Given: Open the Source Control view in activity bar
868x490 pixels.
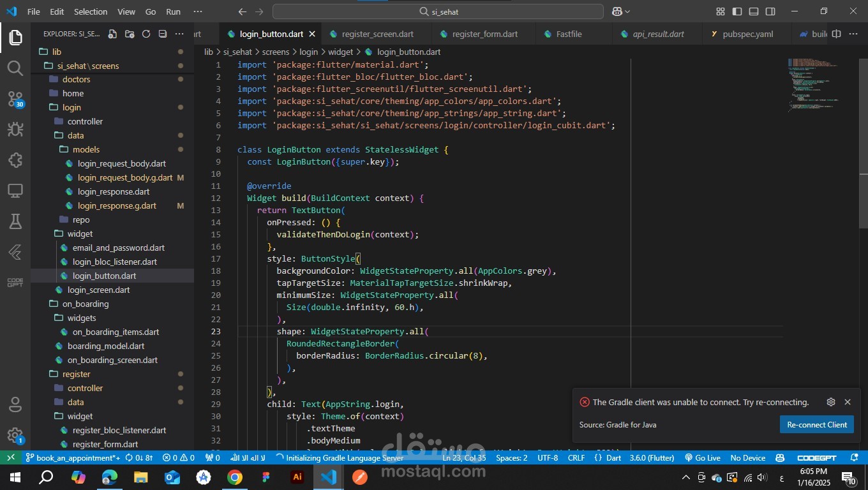Looking at the screenshot, I should click(15, 99).
